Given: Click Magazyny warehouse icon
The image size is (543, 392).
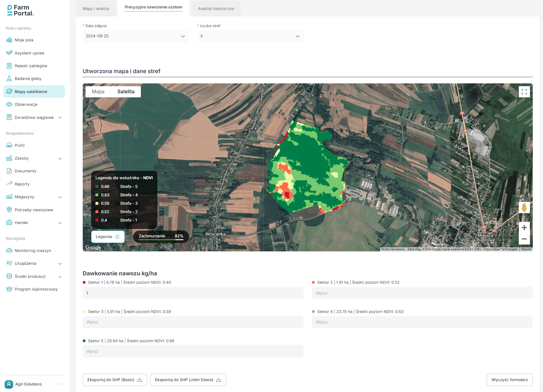Looking at the screenshot, I should click(x=9, y=197).
